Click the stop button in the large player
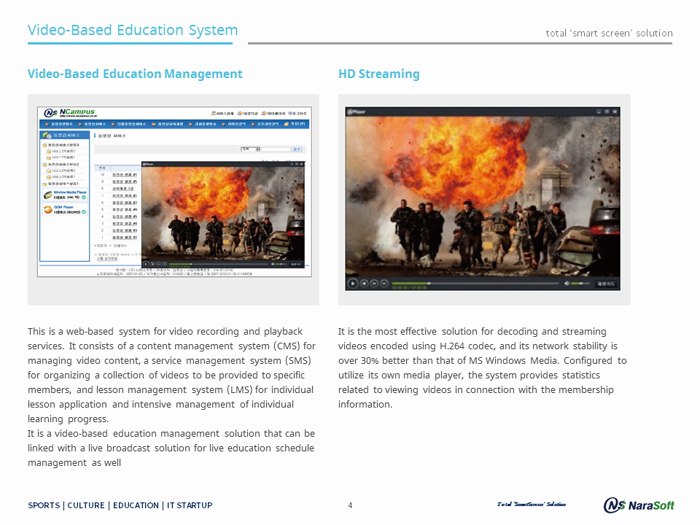 (x=364, y=283)
